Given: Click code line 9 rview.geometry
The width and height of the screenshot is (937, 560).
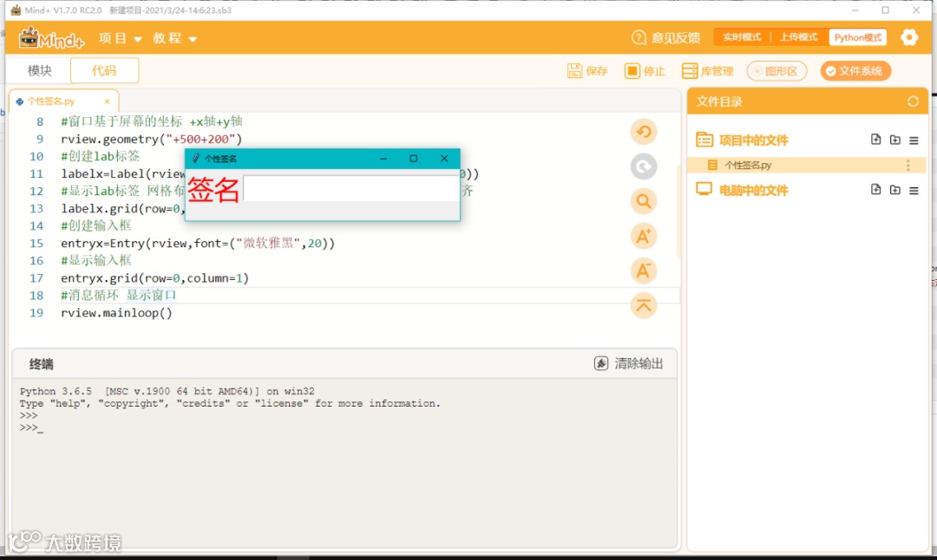Looking at the screenshot, I should pyautogui.click(x=152, y=139).
